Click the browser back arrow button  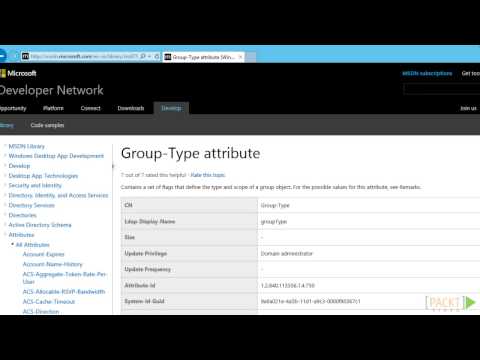coord(2,56)
